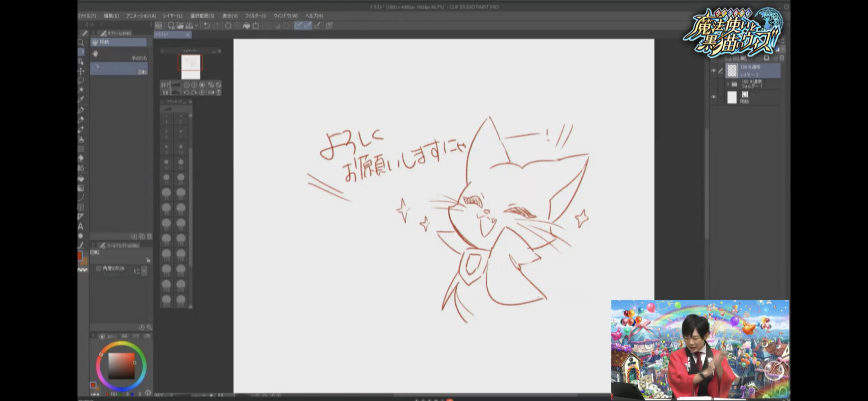868x401 pixels.
Task: Open the アニメーション(A) menu
Action: 141,16
